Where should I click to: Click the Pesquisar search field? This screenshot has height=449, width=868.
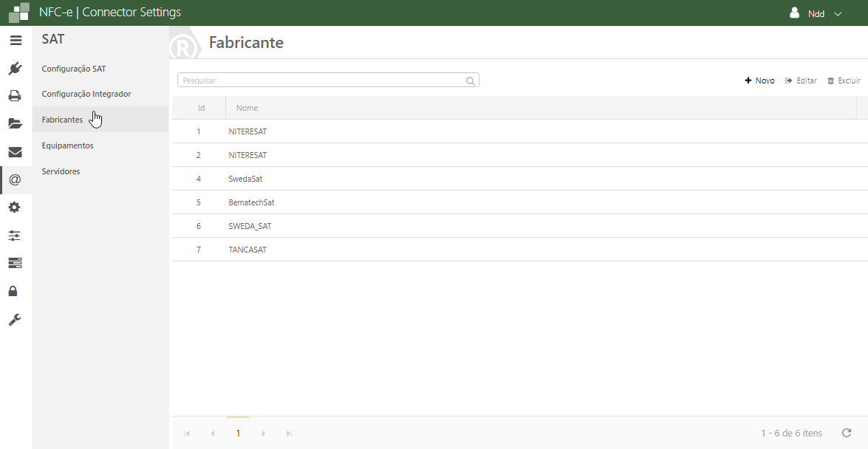coord(321,80)
